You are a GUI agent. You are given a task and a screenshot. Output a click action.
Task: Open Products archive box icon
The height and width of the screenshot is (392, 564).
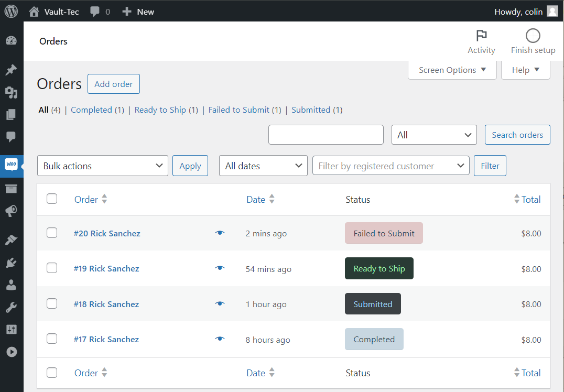11,189
